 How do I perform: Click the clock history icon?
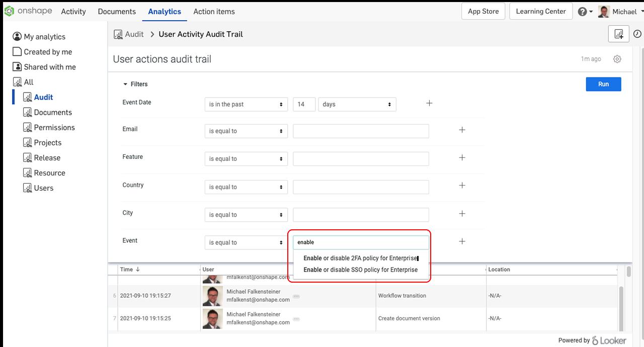637,34
